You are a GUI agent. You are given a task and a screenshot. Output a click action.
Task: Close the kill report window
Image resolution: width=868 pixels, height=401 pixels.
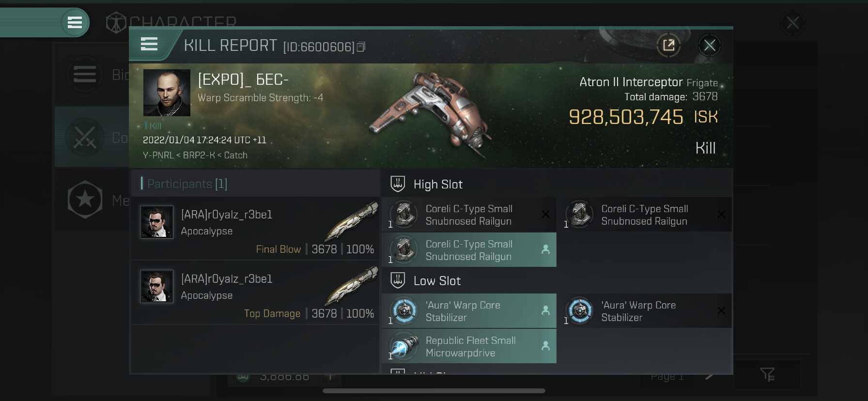[710, 46]
